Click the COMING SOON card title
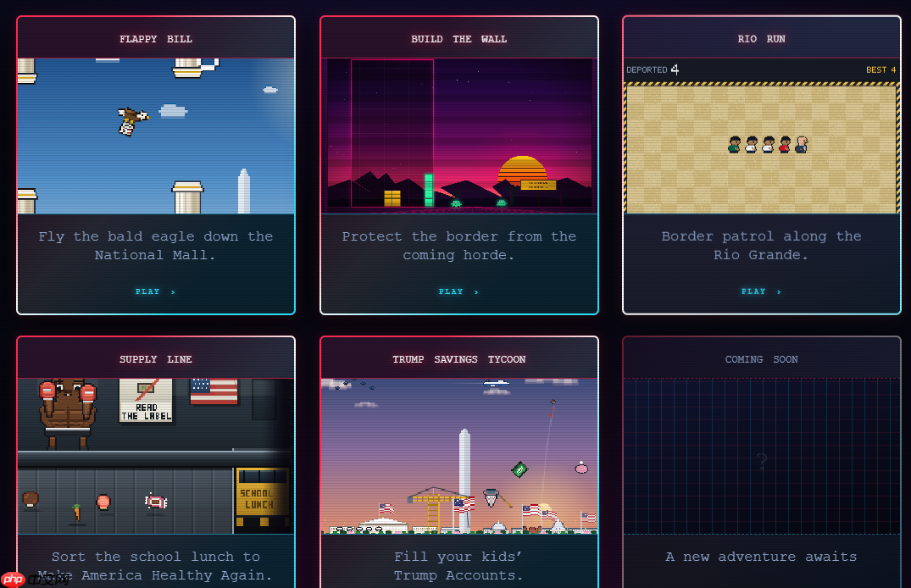 click(x=762, y=359)
